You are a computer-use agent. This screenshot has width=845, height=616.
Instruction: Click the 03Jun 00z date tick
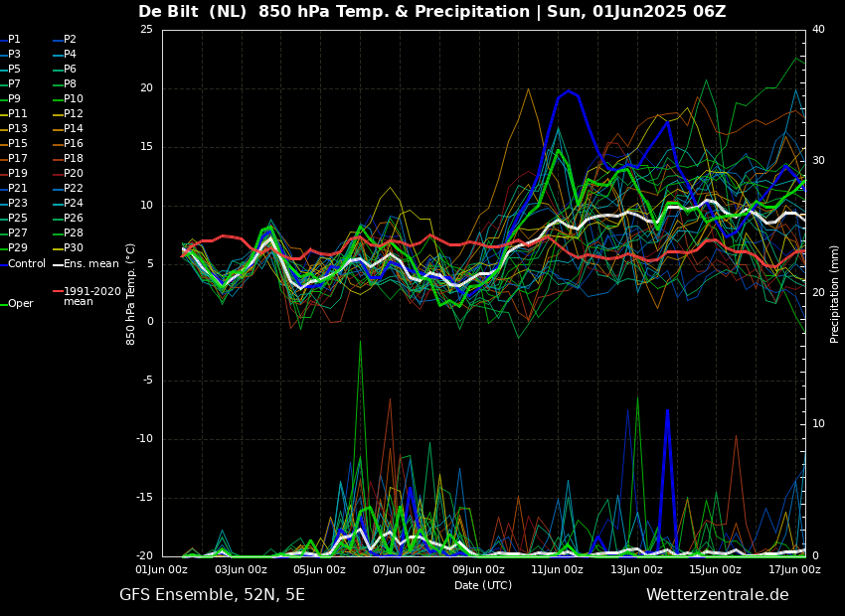click(241, 569)
